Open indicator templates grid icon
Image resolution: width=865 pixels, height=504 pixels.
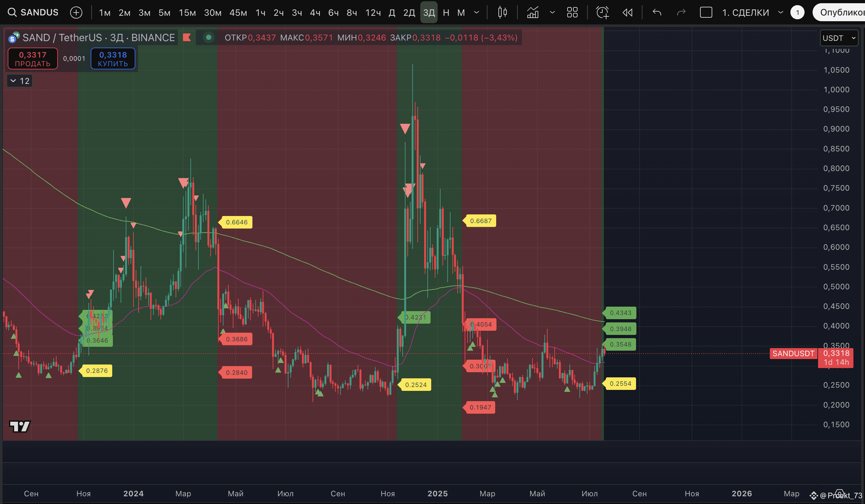coord(572,13)
